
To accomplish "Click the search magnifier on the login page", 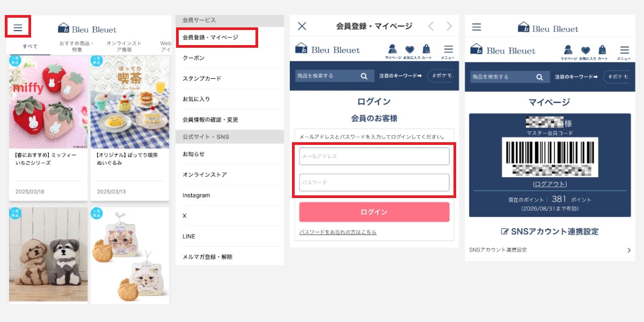I will tap(364, 76).
